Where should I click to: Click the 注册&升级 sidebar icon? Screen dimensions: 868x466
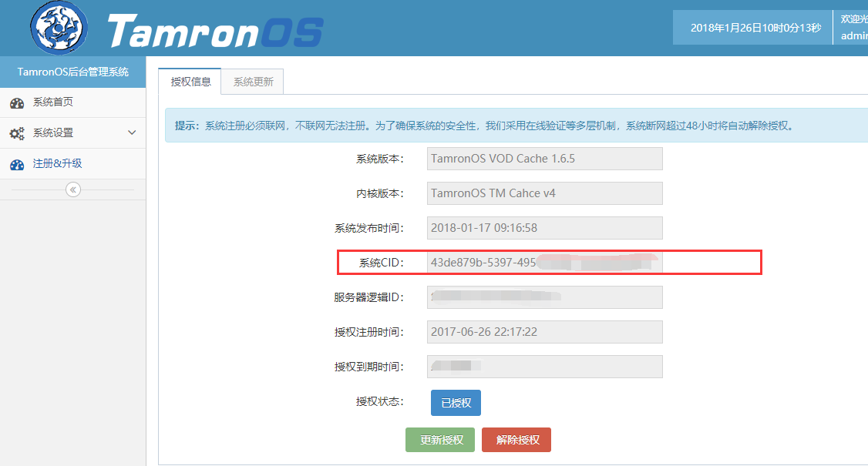[x=17, y=164]
